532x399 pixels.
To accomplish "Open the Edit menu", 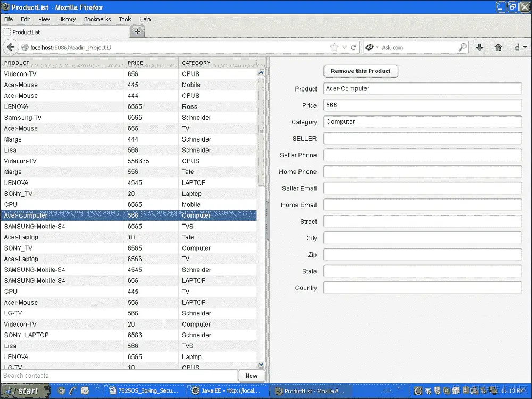I will point(26,19).
